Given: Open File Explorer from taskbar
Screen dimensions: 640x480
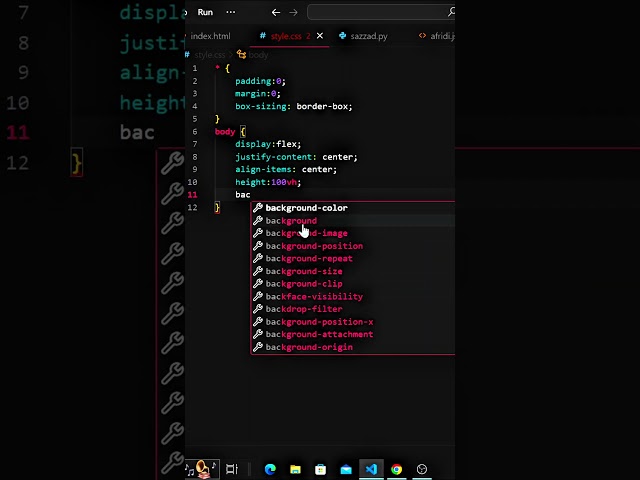Looking at the screenshot, I should click(x=295, y=469).
